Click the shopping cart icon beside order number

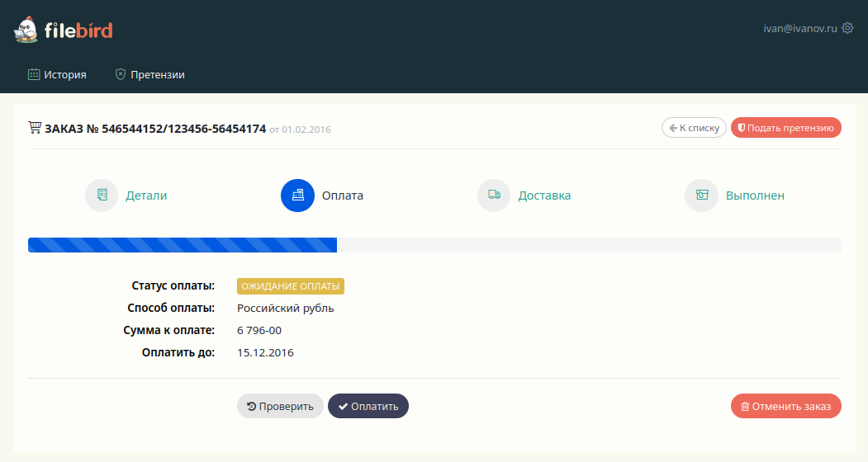click(35, 128)
